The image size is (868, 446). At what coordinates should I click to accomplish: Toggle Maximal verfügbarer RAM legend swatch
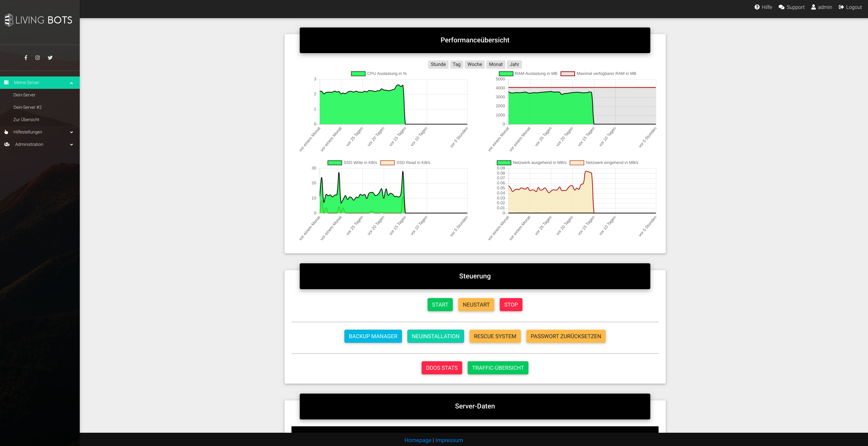click(x=567, y=74)
